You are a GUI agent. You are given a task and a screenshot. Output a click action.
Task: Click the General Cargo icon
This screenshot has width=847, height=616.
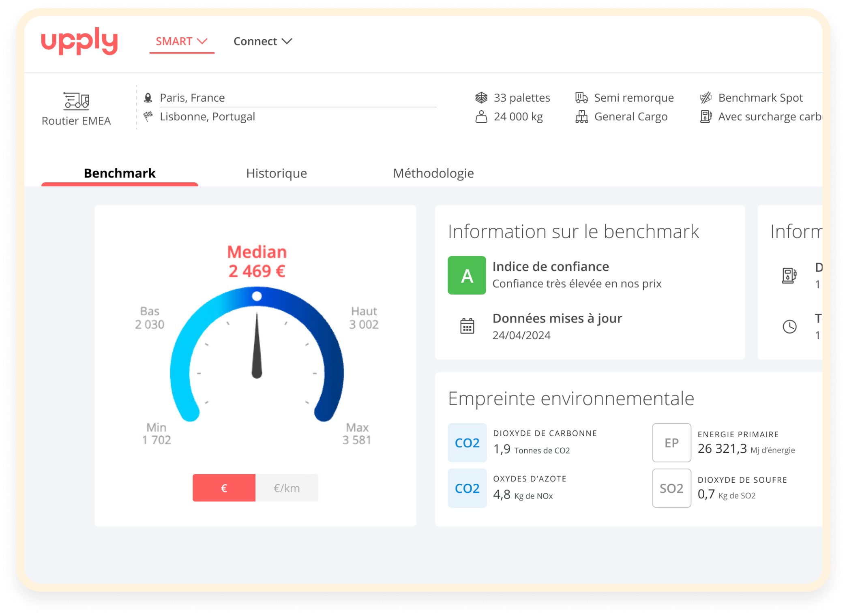[581, 117]
